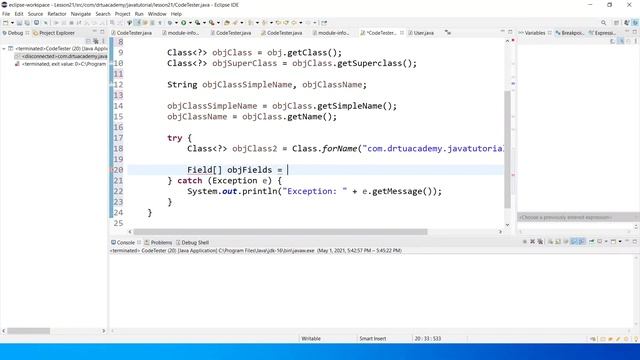Click the editor horizontal scrollbar thumb
Viewport: 640px width, 360px height.
click(280, 231)
